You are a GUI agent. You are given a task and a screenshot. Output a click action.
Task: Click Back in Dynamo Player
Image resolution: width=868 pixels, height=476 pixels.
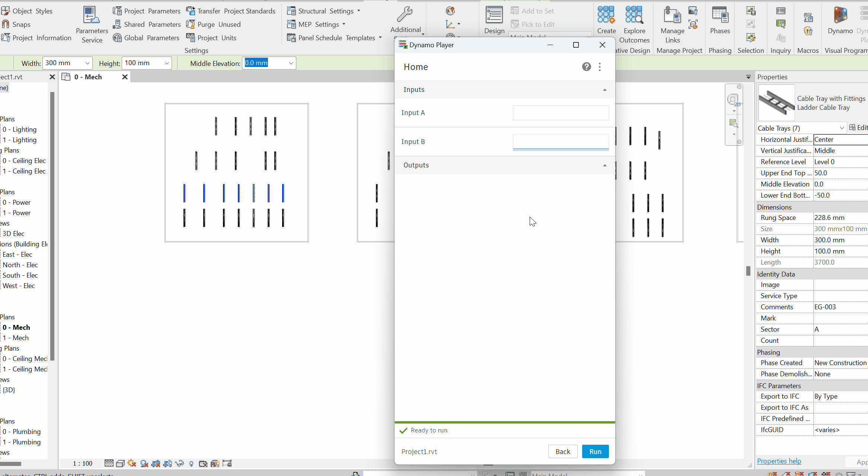click(563, 451)
